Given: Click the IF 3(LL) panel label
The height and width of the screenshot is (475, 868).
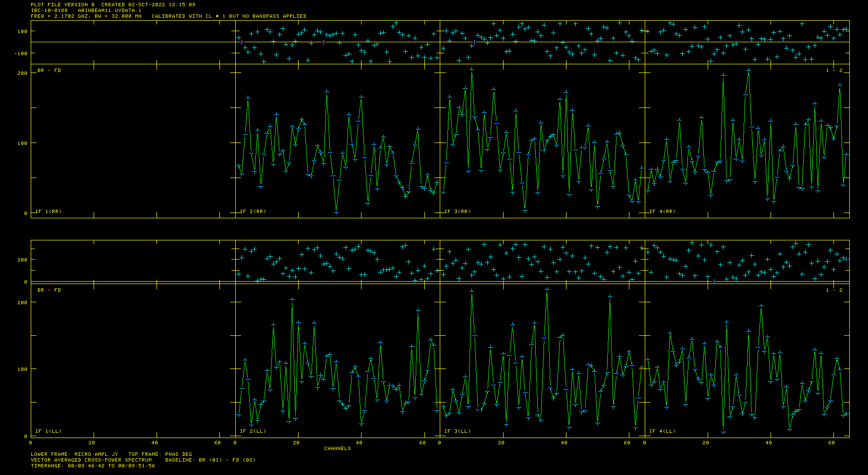Looking at the screenshot, I should [x=458, y=431].
